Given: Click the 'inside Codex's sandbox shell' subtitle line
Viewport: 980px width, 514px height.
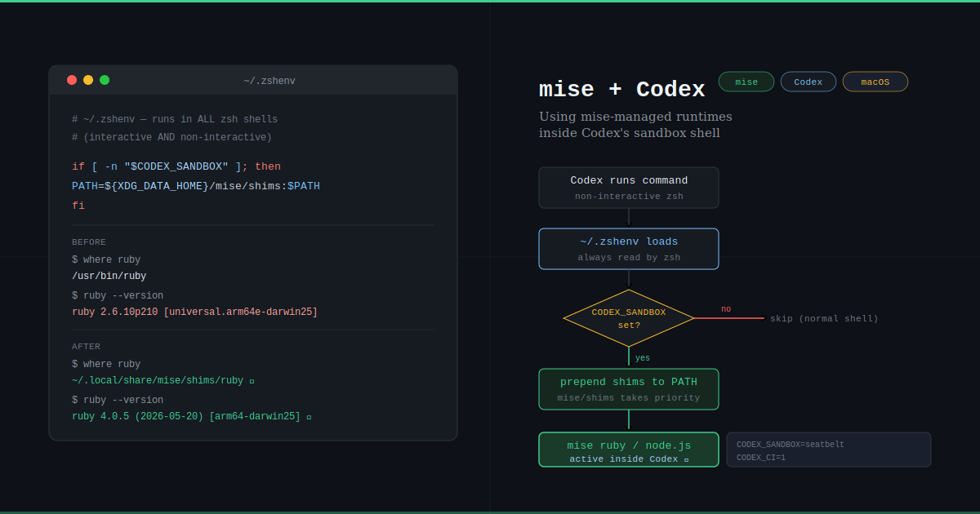Looking at the screenshot, I should tap(630, 133).
